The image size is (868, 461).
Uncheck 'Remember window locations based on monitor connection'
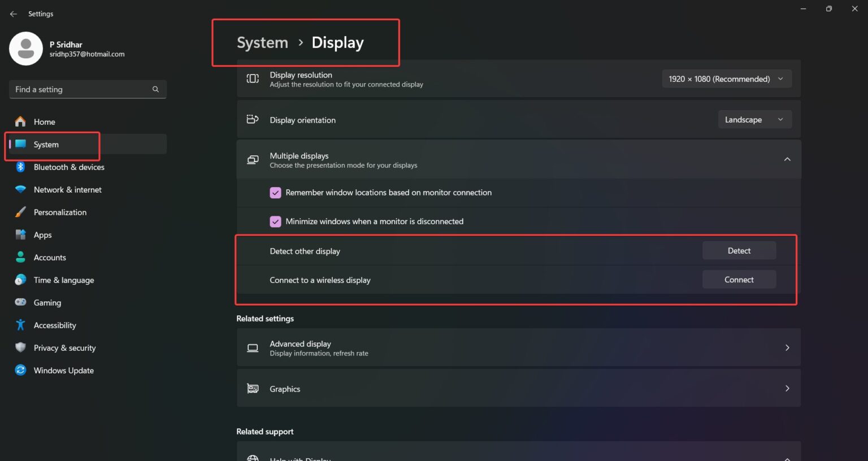click(275, 193)
